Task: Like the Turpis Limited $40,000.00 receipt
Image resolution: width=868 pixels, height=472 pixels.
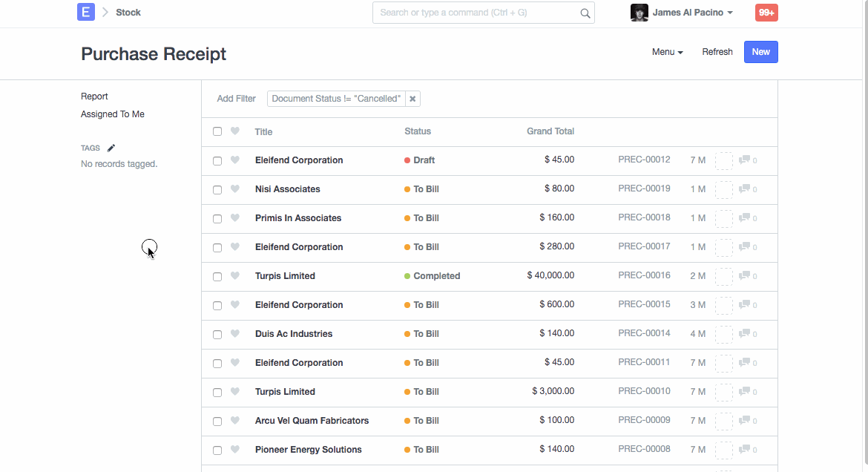Action: (x=235, y=276)
